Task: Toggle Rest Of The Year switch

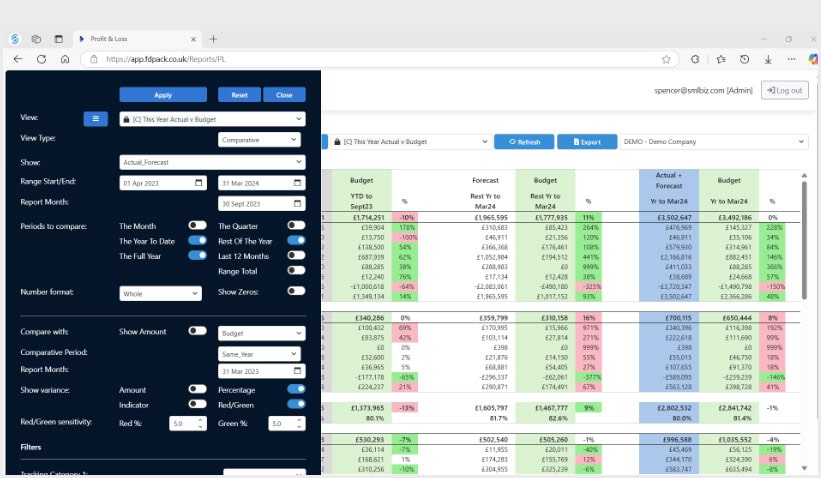Action: tap(296, 240)
